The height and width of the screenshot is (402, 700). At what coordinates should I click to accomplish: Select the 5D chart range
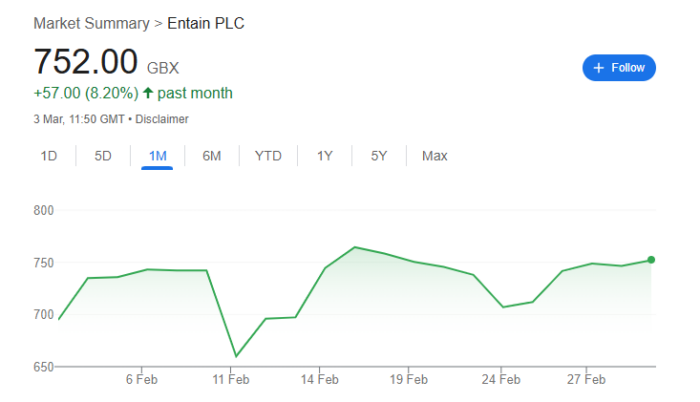point(103,156)
